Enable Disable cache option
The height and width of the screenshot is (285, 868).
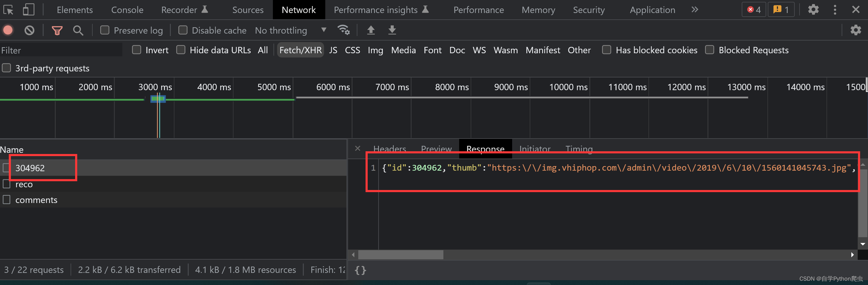(x=183, y=30)
